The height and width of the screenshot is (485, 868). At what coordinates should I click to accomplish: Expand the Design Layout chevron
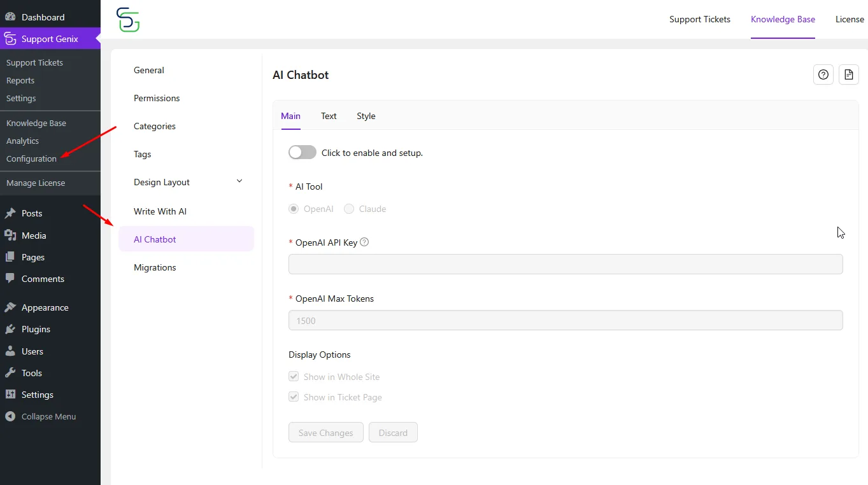239,181
